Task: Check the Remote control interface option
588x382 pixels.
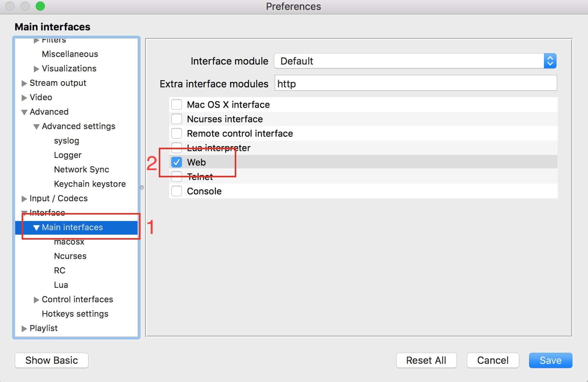Action: coord(177,133)
